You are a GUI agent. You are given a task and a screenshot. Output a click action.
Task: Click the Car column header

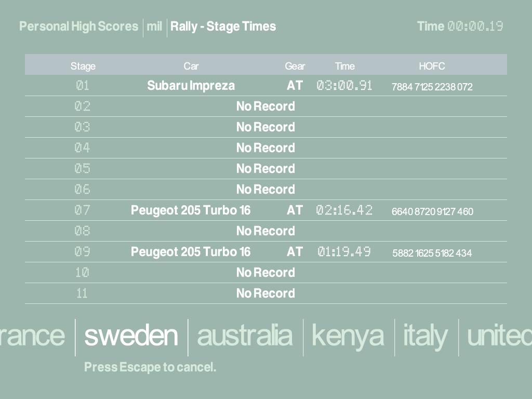pyautogui.click(x=191, y=66)
